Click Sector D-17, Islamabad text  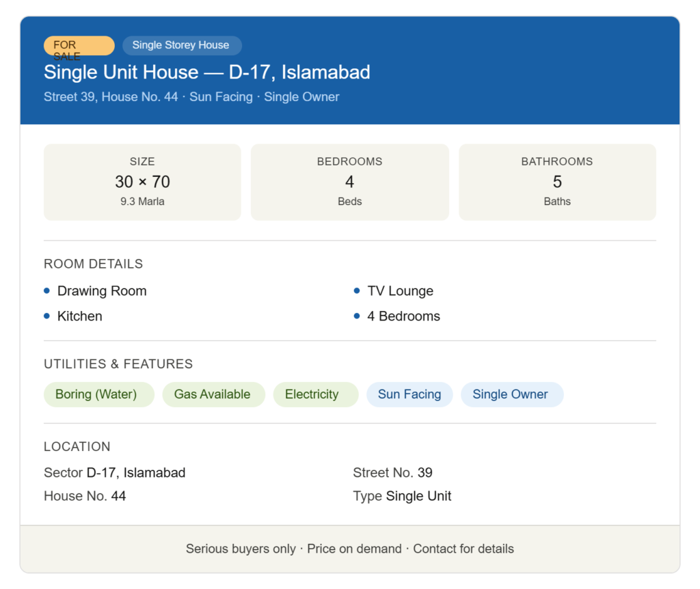[115, 473]
